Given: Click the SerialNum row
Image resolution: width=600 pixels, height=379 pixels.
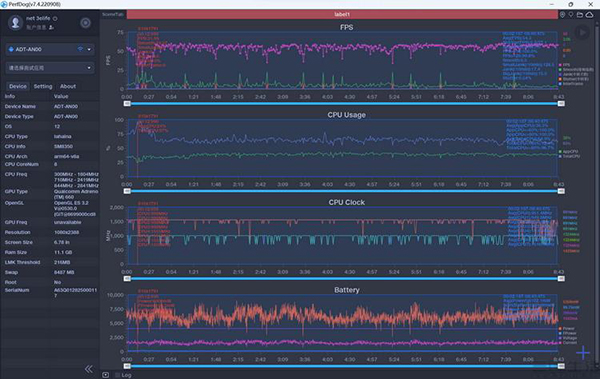Looking at the screenshot, I should [50, 292].
